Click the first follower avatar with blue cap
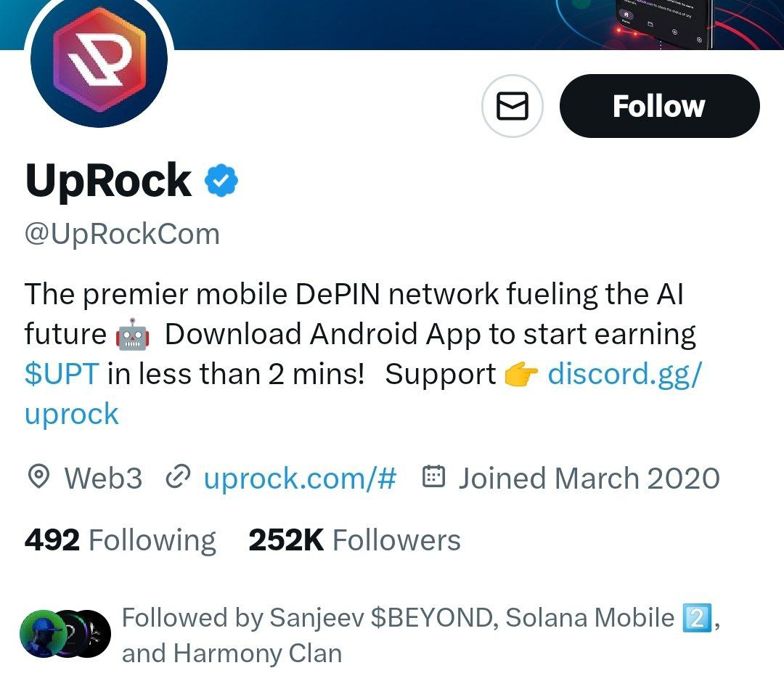 (43, 633)
